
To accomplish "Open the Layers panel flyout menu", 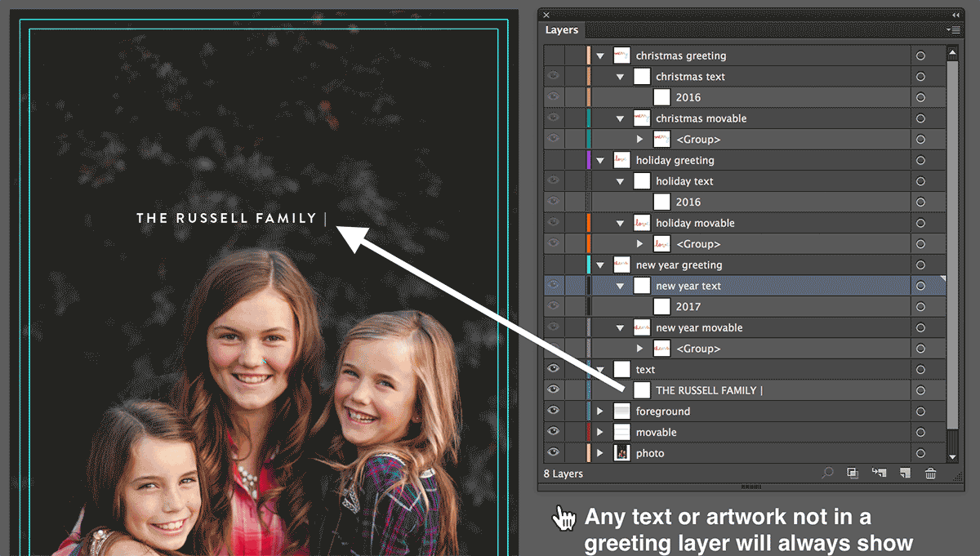I will click(x=953, y=30).
